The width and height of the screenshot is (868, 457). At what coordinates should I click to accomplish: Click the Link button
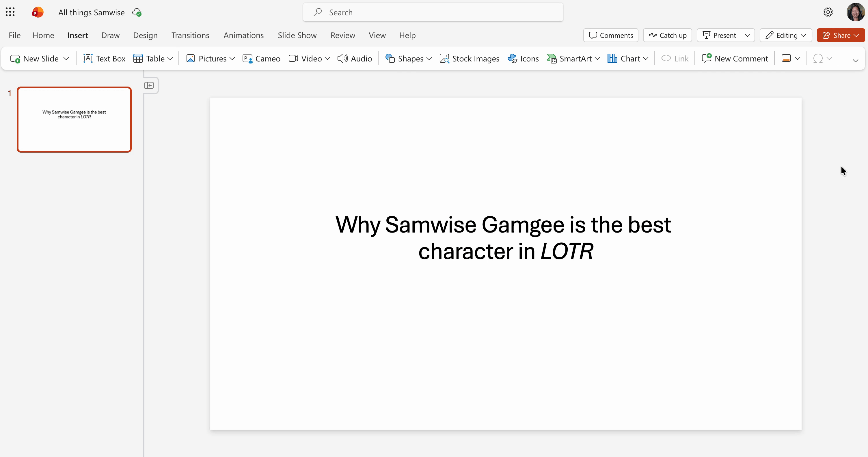pos(675,59)
